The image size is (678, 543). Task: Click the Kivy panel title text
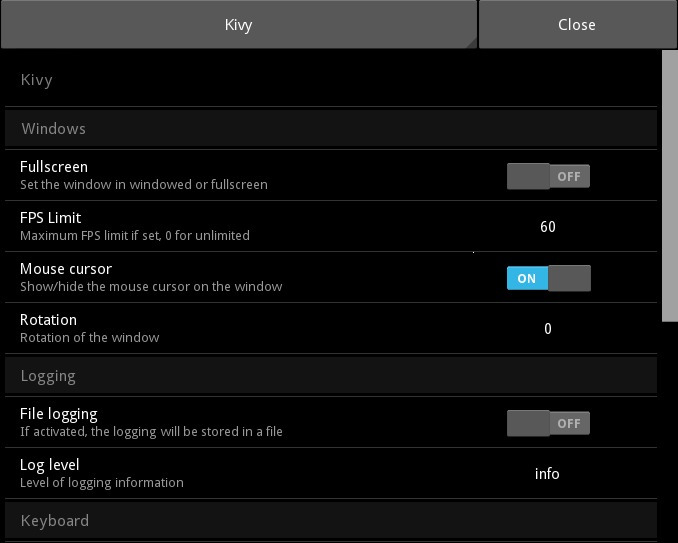(37, 80)
